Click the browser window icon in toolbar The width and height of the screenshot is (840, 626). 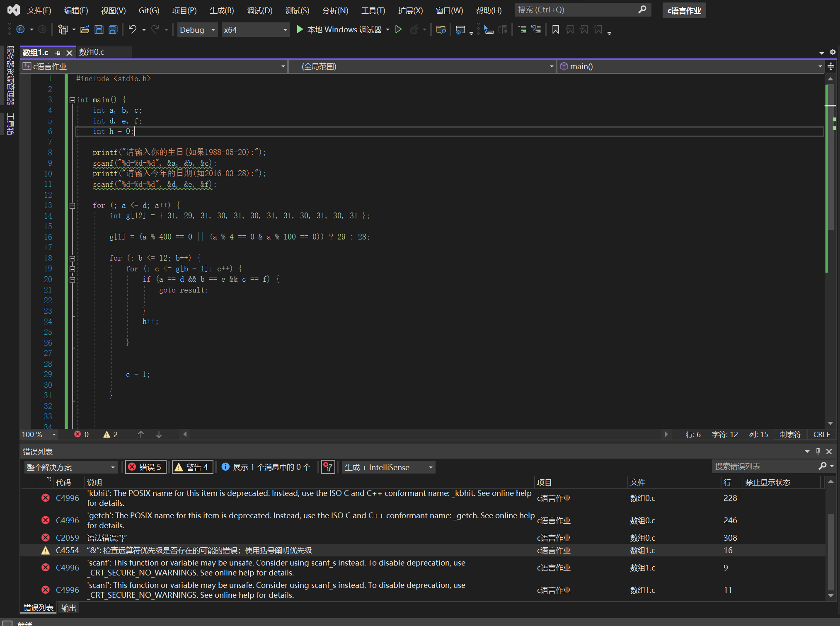[x=460, y=29]
